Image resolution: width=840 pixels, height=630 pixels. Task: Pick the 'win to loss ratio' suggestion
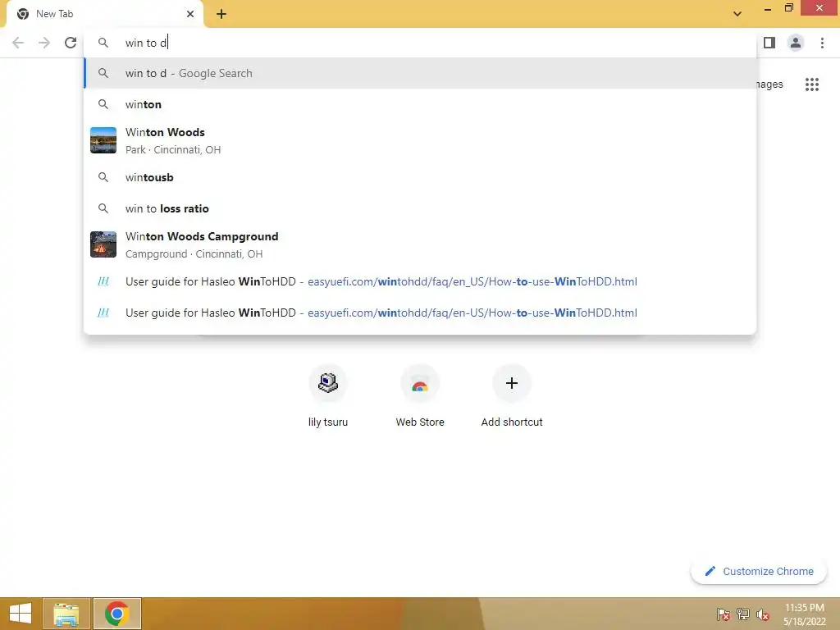(420, 208)
